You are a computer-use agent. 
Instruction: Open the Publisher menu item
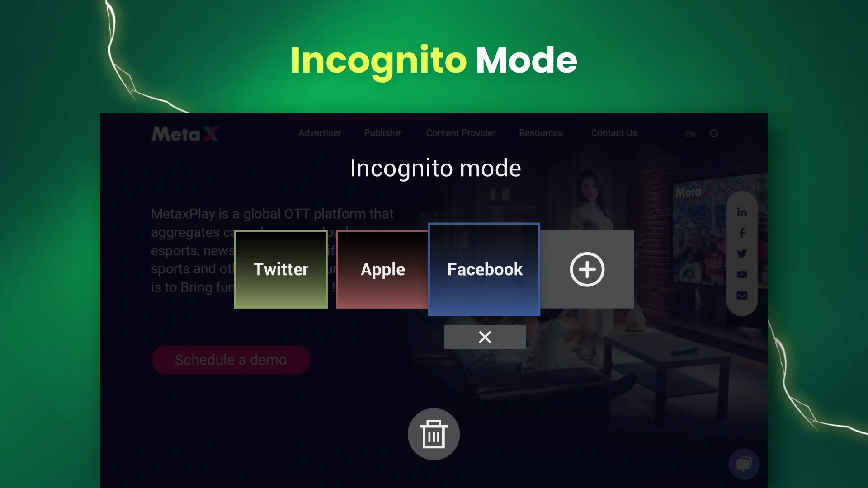click(x=383, y=133)
